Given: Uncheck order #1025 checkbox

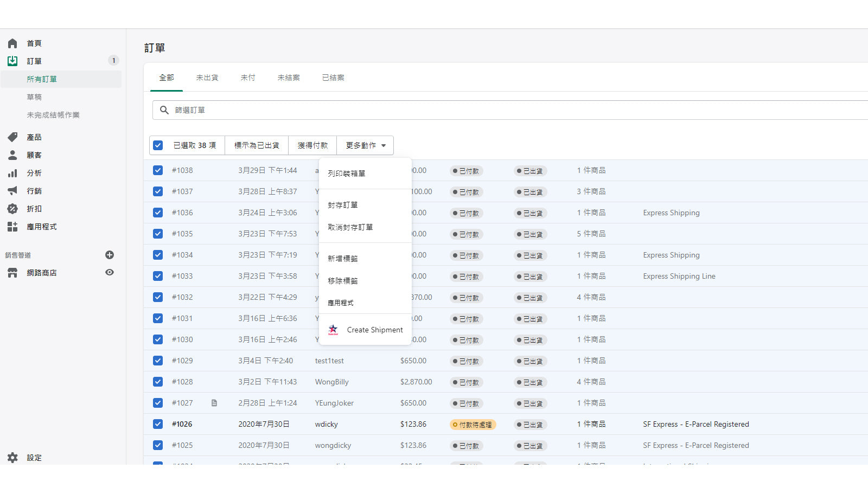Looking at the screenshot, I should point(158,445).
